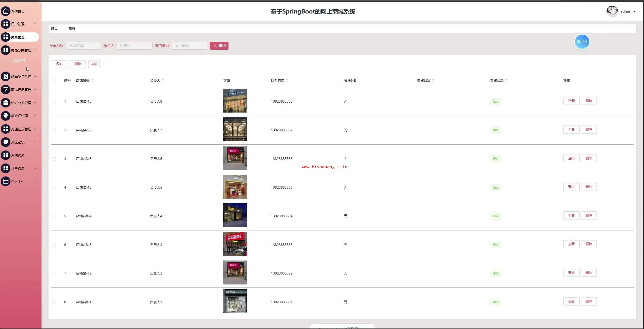Click the 敏感词管理 lightbulb icon

pos(6,116)
